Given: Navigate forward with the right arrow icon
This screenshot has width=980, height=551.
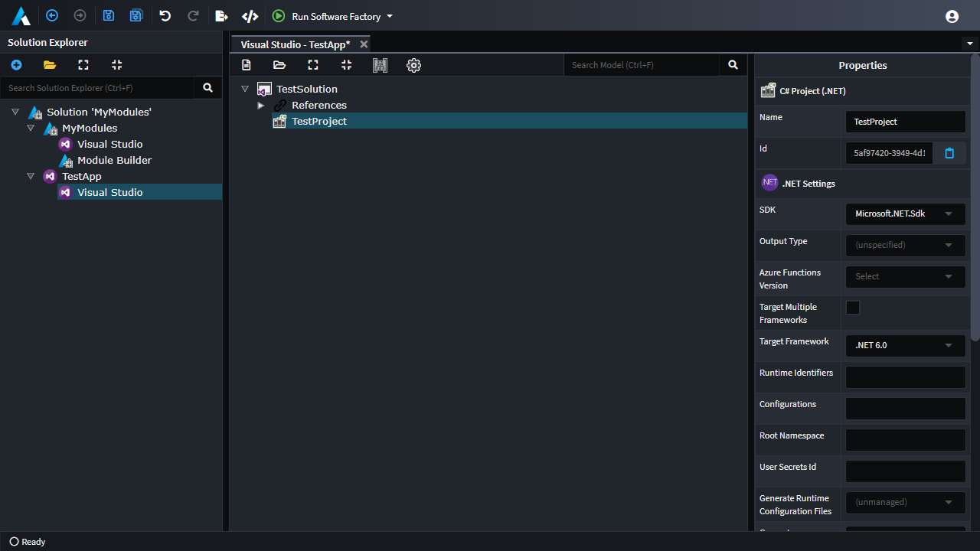Looking at the screenshot, I should 80,15.
